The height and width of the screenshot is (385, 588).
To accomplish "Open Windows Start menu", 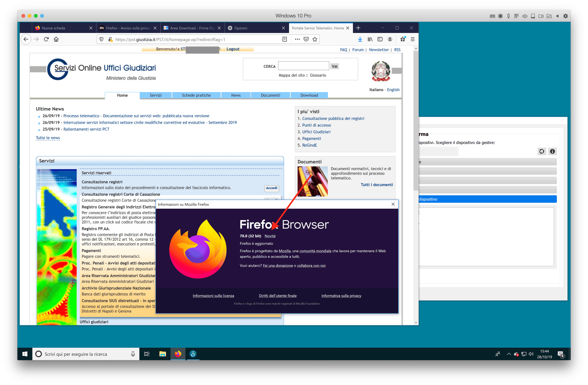I will [25, 354].
